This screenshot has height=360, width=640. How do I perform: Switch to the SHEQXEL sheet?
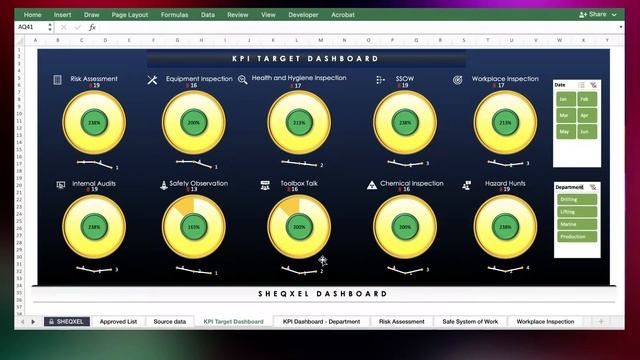pos(67,322)
